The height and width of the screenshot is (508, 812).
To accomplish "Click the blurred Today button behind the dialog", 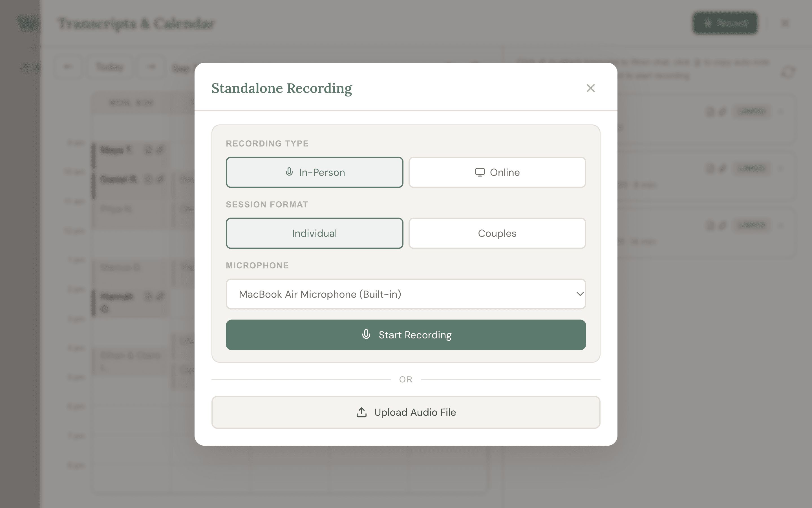I will [110, 67].
